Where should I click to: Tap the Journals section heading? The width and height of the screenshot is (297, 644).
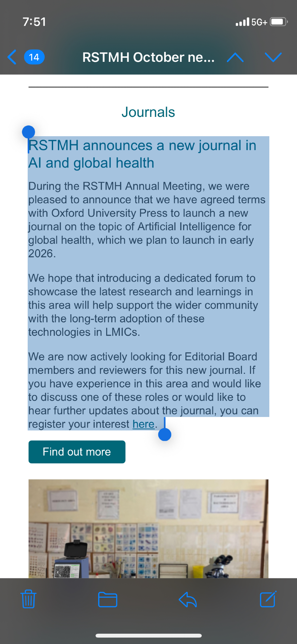pos(148,112)
